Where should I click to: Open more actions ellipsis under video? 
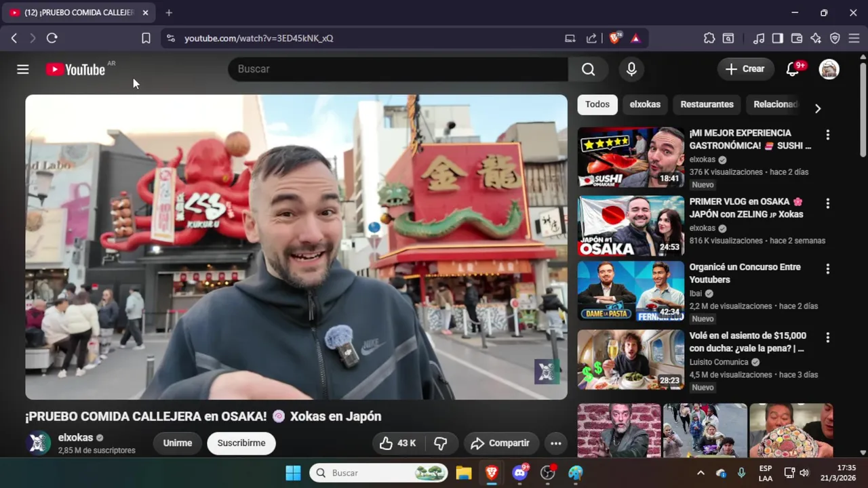[555, 443]
